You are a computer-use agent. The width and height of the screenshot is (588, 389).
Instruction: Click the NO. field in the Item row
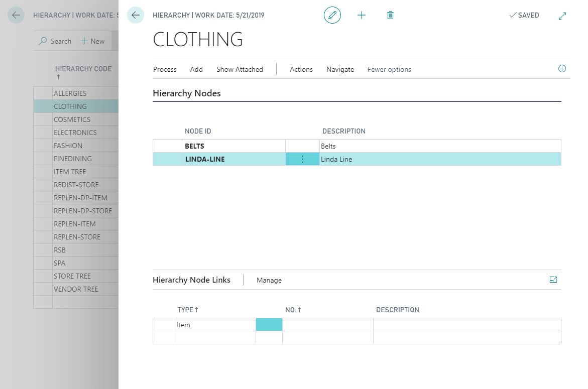(x=327, y=325)
